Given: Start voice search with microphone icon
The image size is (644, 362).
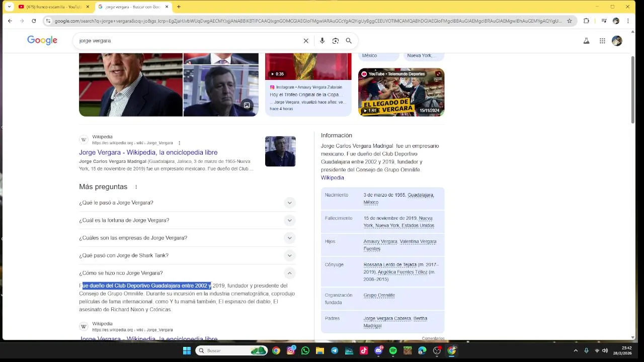Looking at the screenshot, I should (322, 41).
